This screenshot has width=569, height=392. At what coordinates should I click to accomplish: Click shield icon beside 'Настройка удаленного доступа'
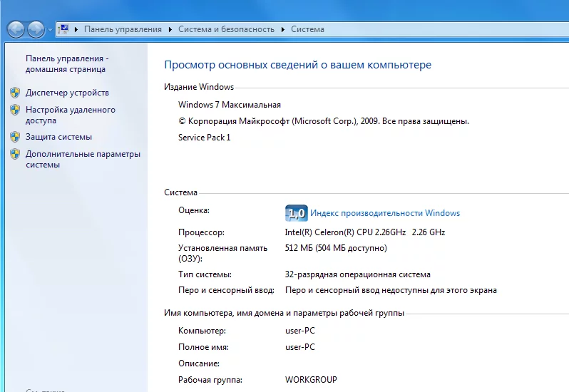pos(15,110)
